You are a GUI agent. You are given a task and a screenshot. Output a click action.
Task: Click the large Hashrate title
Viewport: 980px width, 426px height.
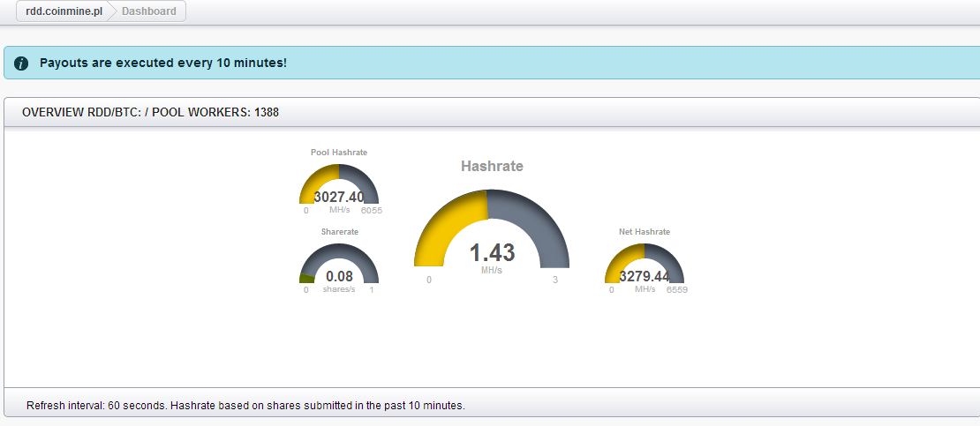tap(492, 166)
